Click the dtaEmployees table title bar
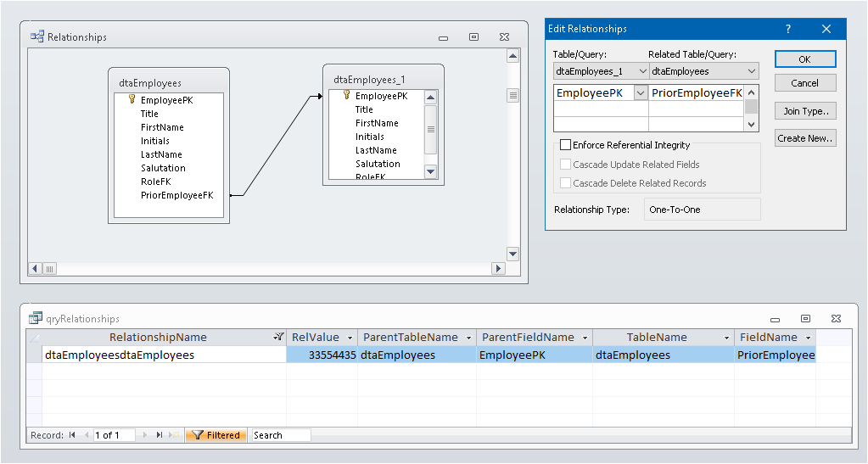 coord(169,82)
